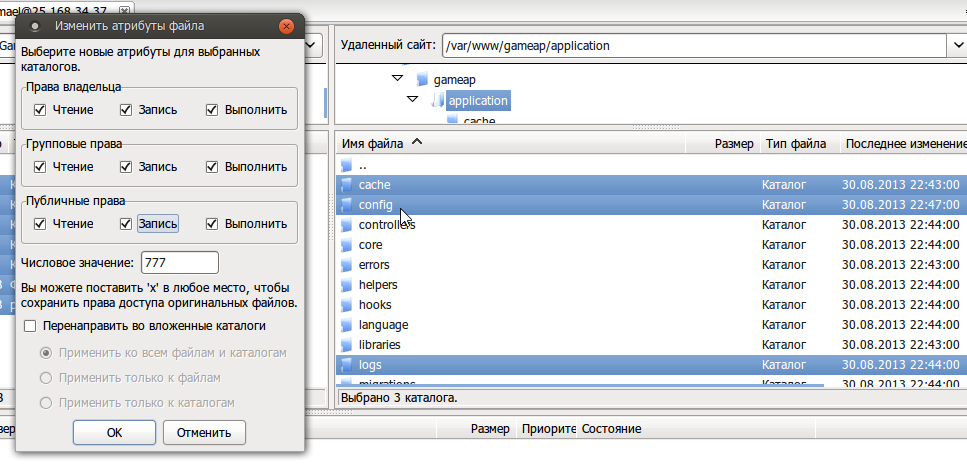Click the controllers folder icon

(347, 225)
